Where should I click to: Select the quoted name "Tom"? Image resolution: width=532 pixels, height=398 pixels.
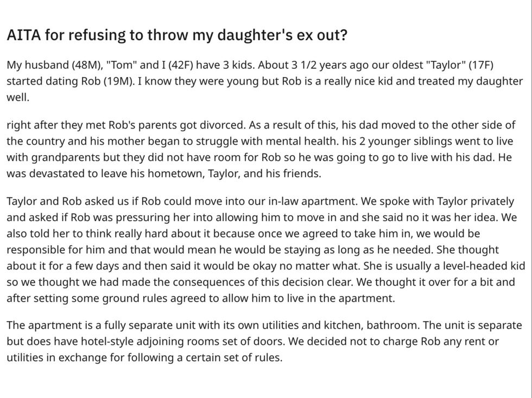point(122,66)
